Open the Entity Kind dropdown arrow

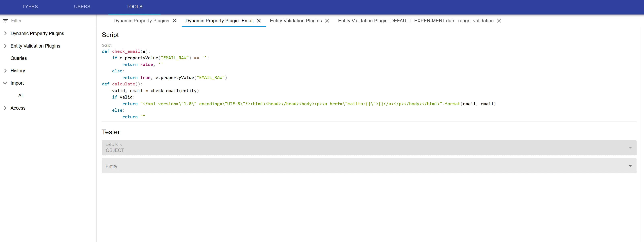[630, 148]
